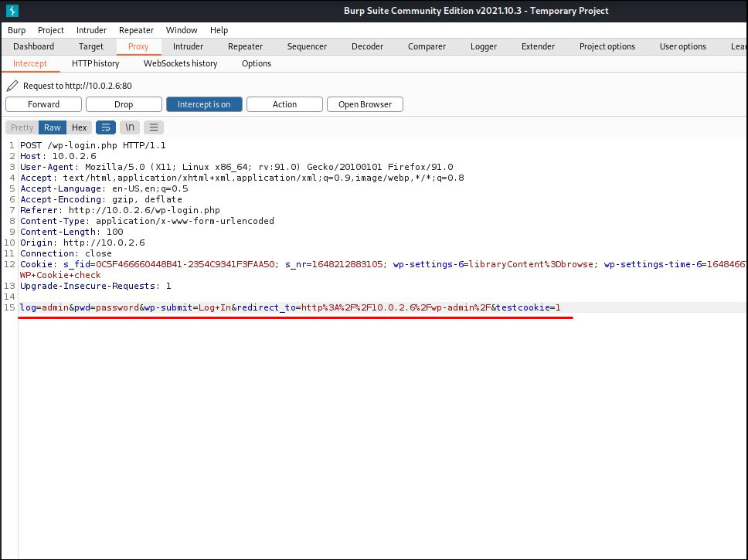
Task: Toggle the Intercept is on button
Action: point(204,104)
